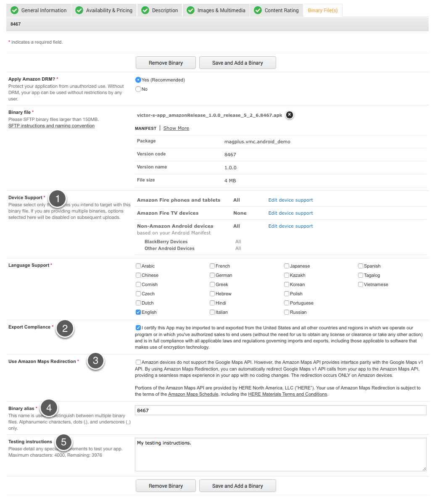Check the Russian language checkbox
The image size is (448, 497).
click(287, 312)
